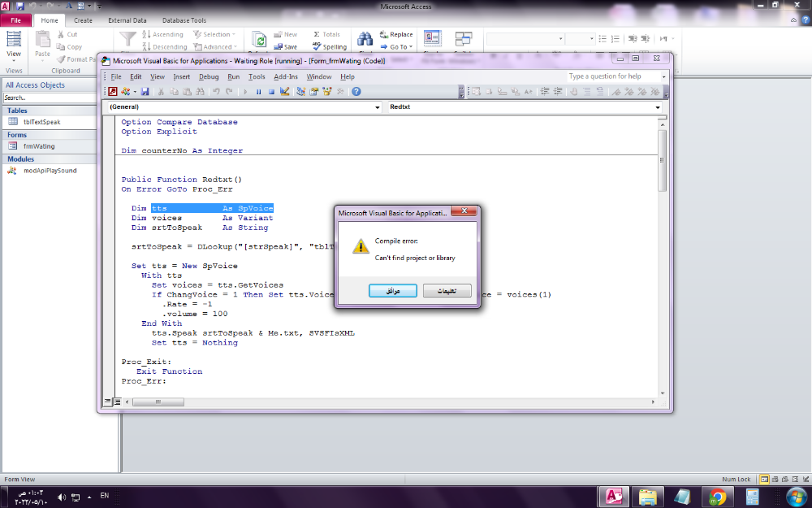Click the Comment Block icon in Edit toolbar
812x508 pixels.
(x=587, y=92)
